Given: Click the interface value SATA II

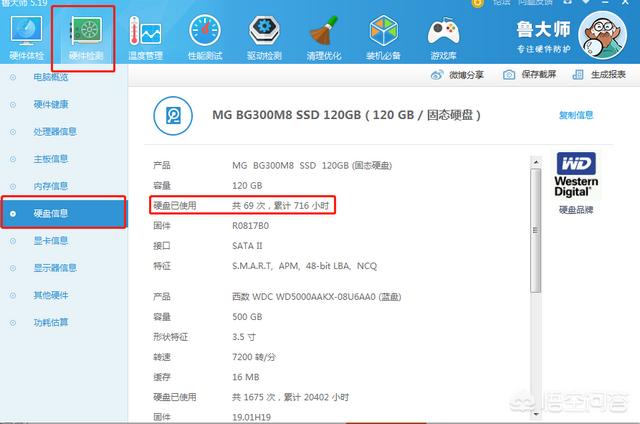Looking at the screenshot, I should coord(247,246).
